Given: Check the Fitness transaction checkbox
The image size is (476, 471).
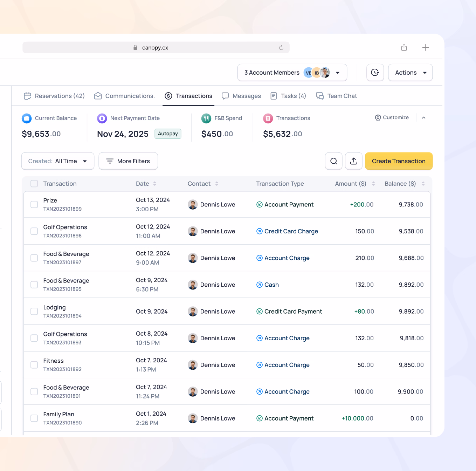Looking at the screenshot, I should click(34, 365).
